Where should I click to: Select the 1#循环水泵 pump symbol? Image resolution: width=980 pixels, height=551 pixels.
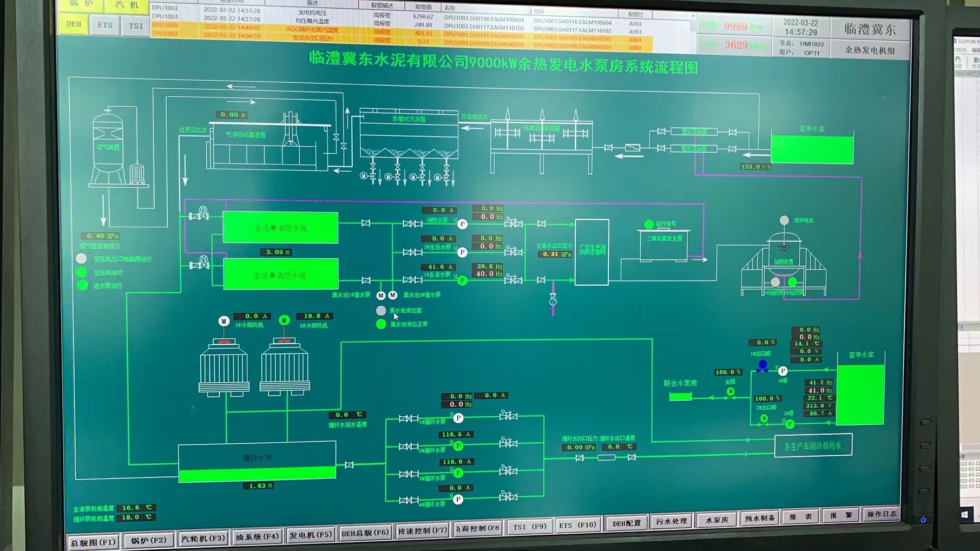[458, 418]
